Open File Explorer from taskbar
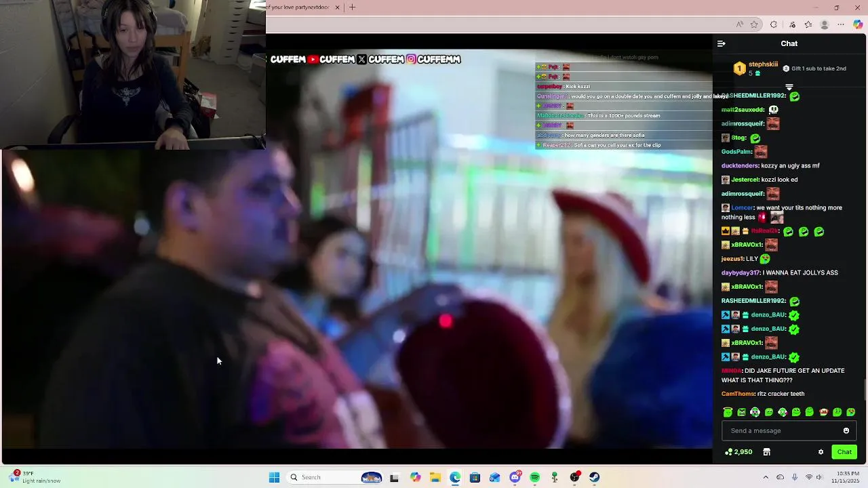Image resolution: width=868 pixels, height=488 pixels. [x=435, y=477]
